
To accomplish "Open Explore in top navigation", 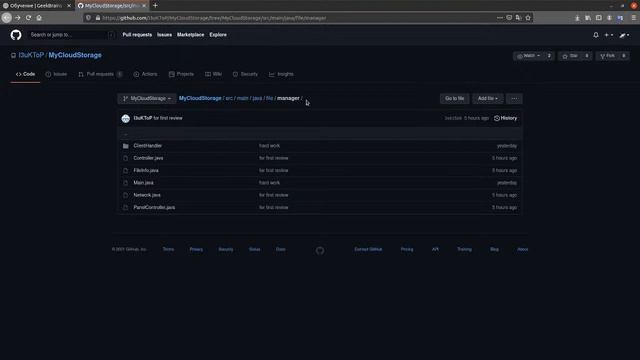I will click(218, 35).
